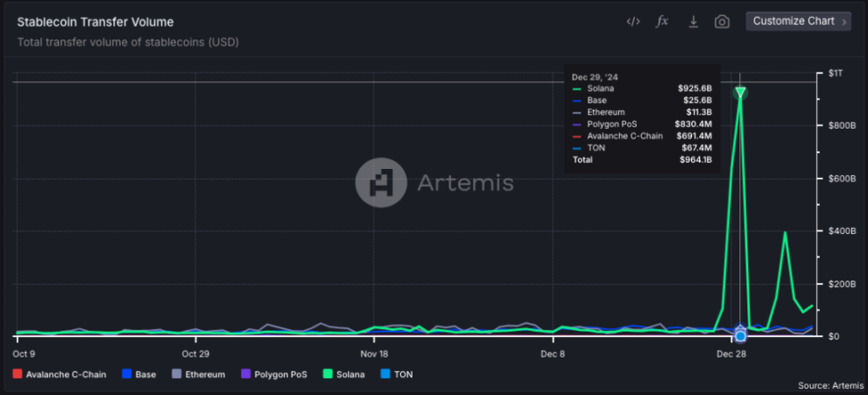The image size is (868, 395).
Task: Toggle Polygon PoS series in legend
Action: [x=274, y=374]
